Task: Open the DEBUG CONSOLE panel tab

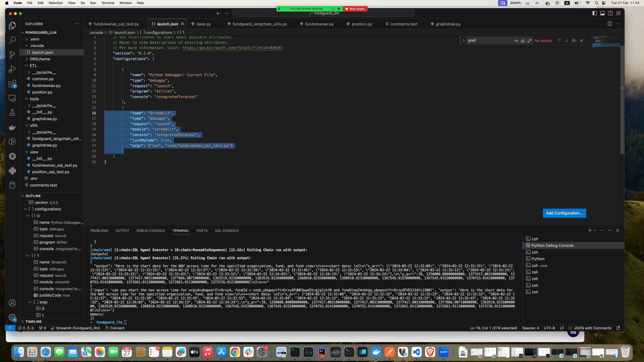Action: click(x=151, y=231)
